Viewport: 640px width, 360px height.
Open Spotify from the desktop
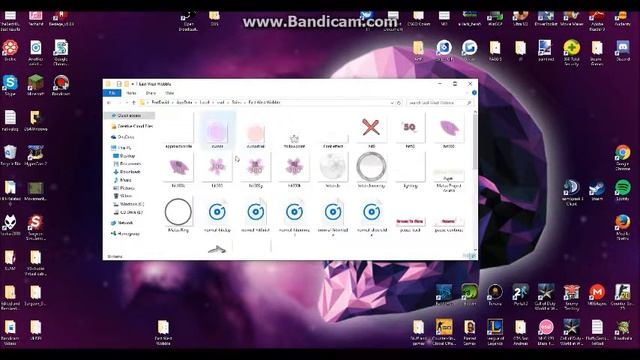click(x=622, y=191)
